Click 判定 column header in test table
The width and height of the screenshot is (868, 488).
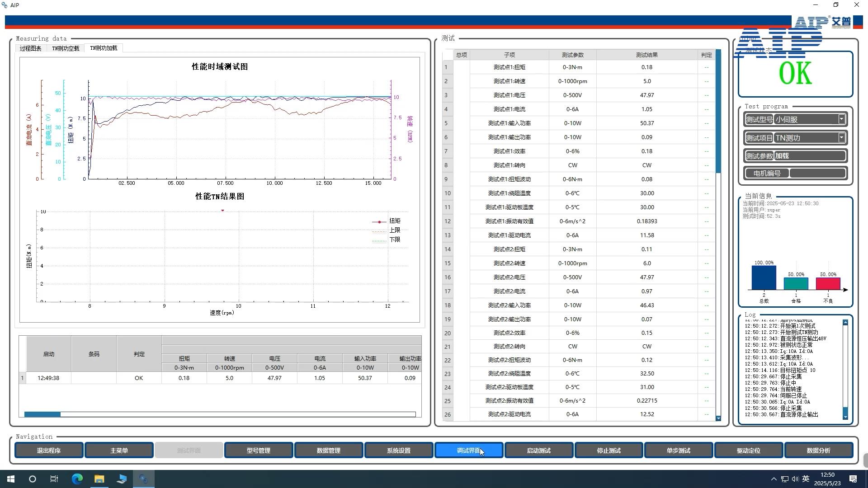coord(707,55)
